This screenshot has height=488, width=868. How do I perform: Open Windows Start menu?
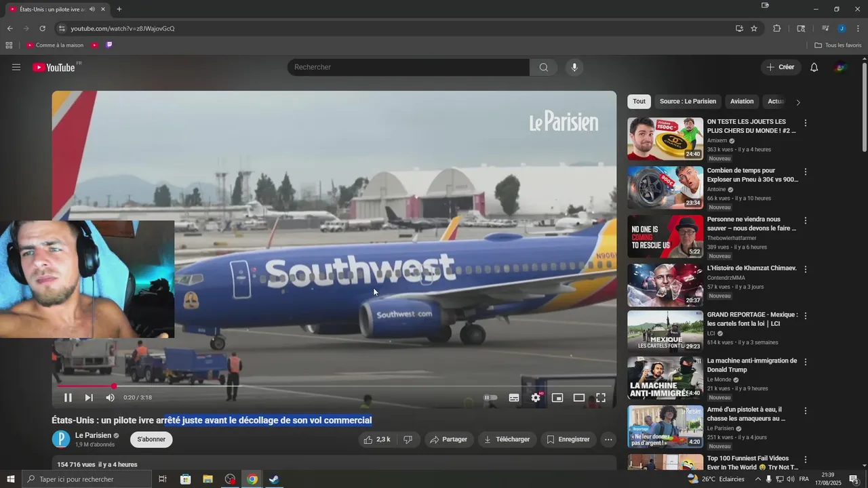click(10, 479)
